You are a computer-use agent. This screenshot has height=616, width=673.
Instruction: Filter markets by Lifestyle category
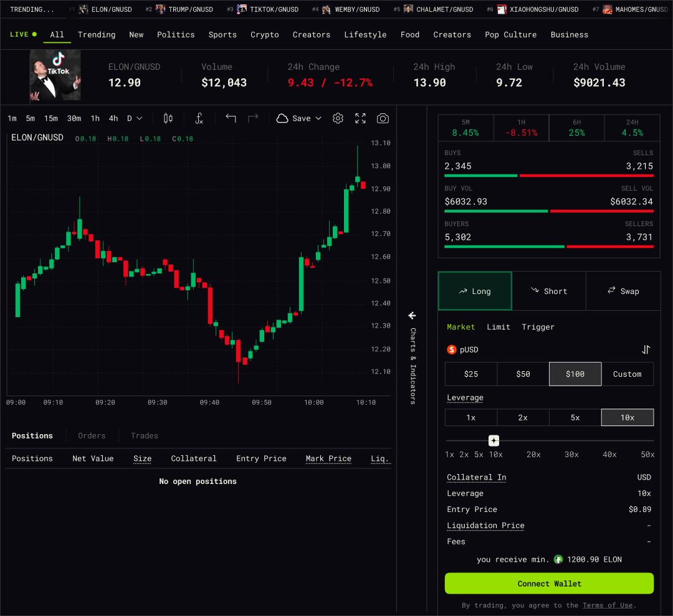(365, 35)
